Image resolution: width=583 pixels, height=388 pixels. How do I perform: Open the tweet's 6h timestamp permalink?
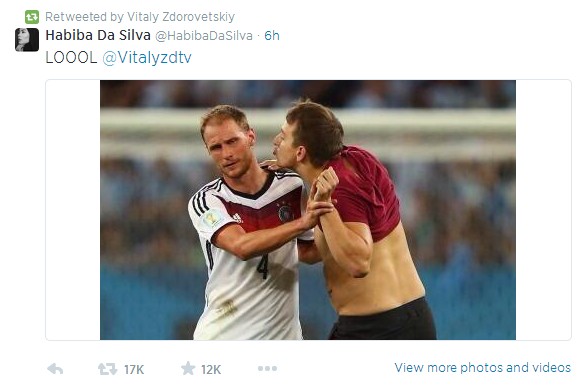click(x=272, y=36)
